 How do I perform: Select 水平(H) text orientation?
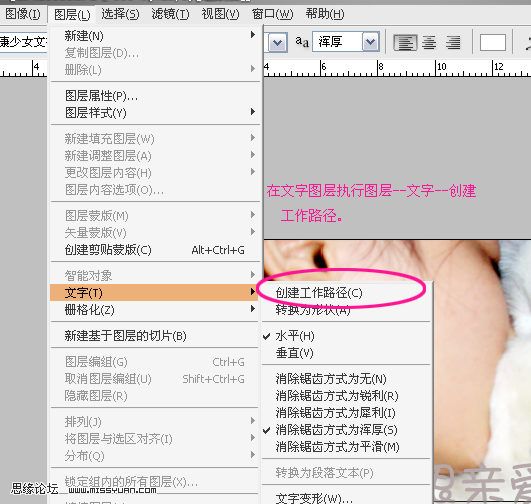point(295,336)
